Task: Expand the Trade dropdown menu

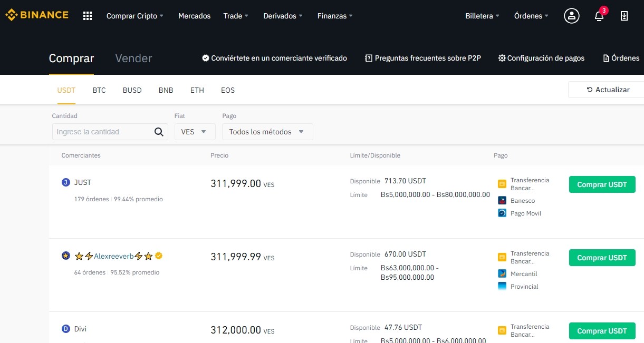Action: 236,16
